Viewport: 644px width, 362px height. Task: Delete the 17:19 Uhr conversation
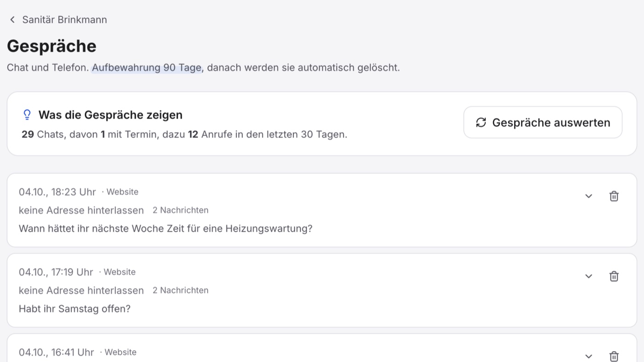coord(614,276)
